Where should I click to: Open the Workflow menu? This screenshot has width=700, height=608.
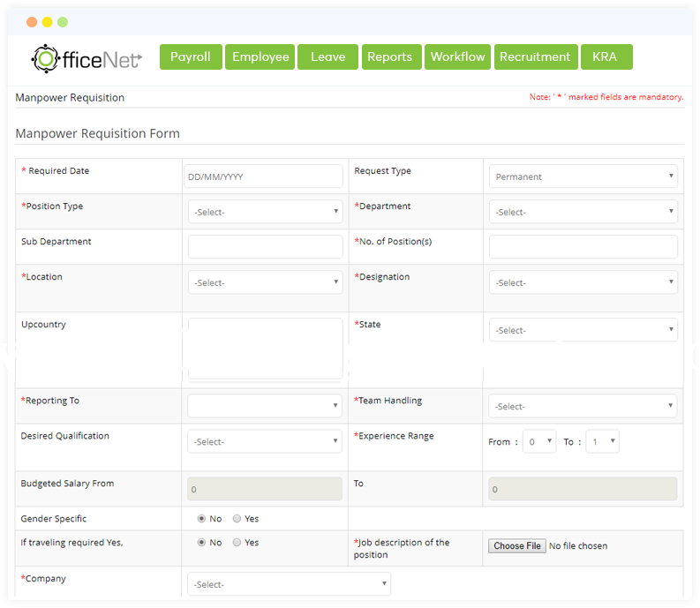tap(457, 56)
